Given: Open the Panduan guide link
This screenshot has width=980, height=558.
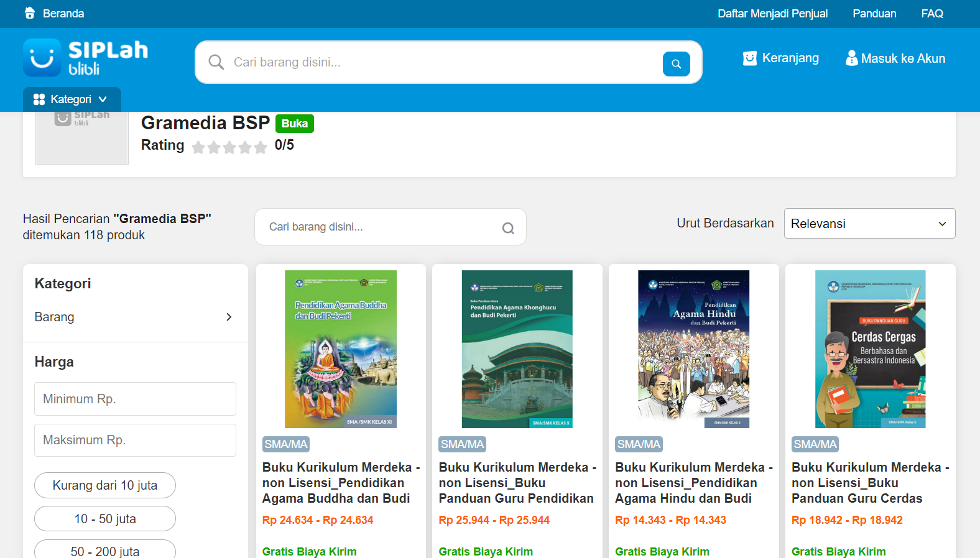Looking at the screenshot, I should pos(874,14).
